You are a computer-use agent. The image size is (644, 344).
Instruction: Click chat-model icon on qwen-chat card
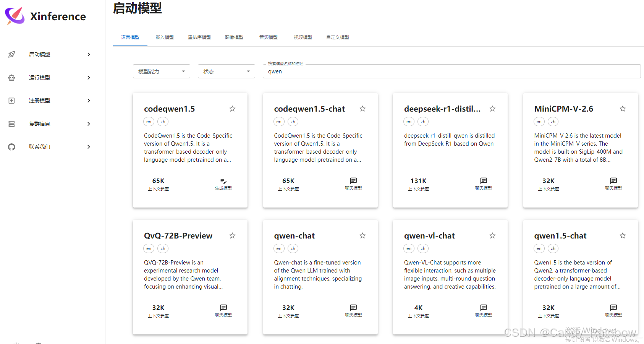point(353,307)
